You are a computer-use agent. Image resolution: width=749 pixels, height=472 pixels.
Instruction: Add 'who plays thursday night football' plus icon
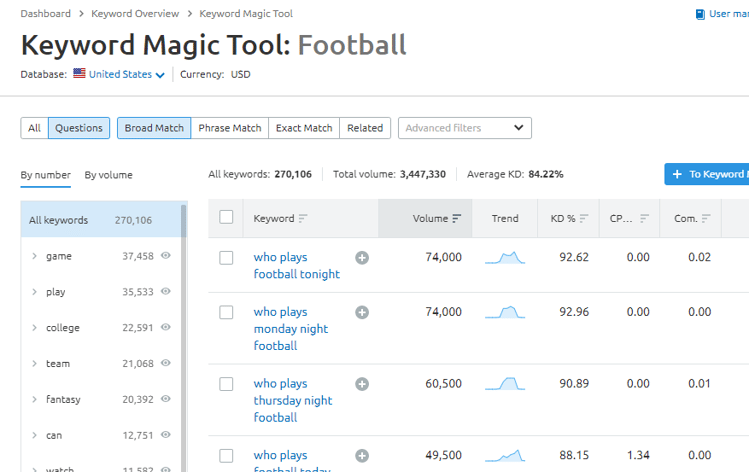(362, 384)
